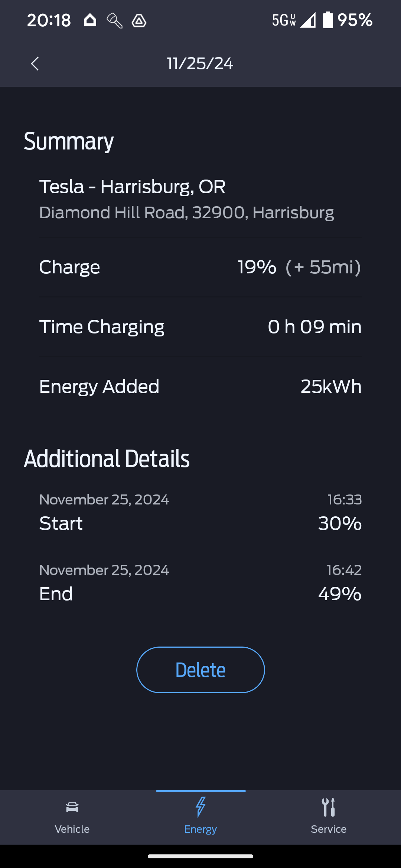401x868 pixels.
Task: Tap the Energy lightning bolt icon
Action: [200, 807]
